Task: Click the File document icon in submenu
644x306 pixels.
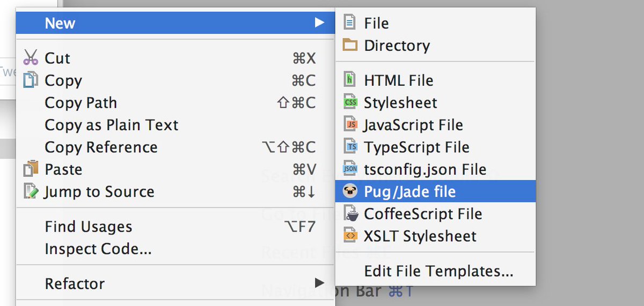Action: (350, 23)
